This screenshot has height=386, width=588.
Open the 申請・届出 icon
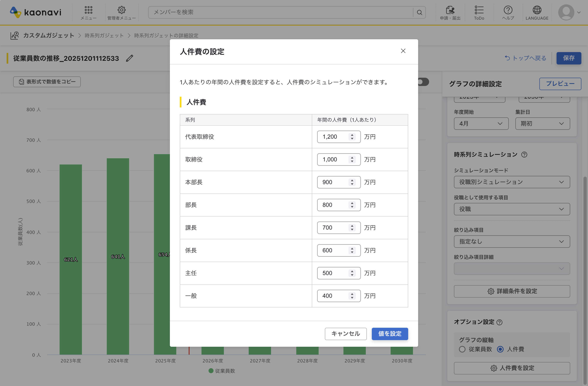point(450,10)
